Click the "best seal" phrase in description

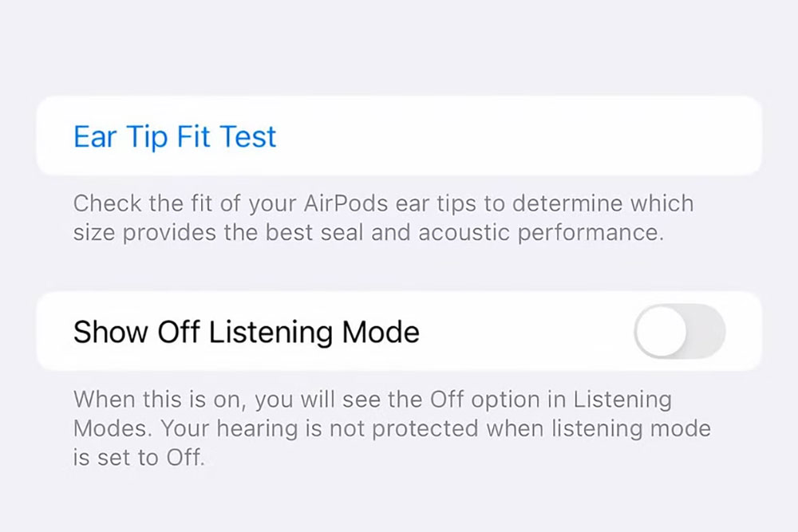pos(314,232)
